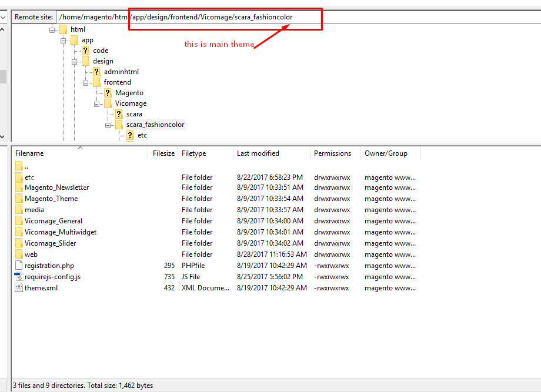Click the theme.xml file icon

click(x=19, y=287)
